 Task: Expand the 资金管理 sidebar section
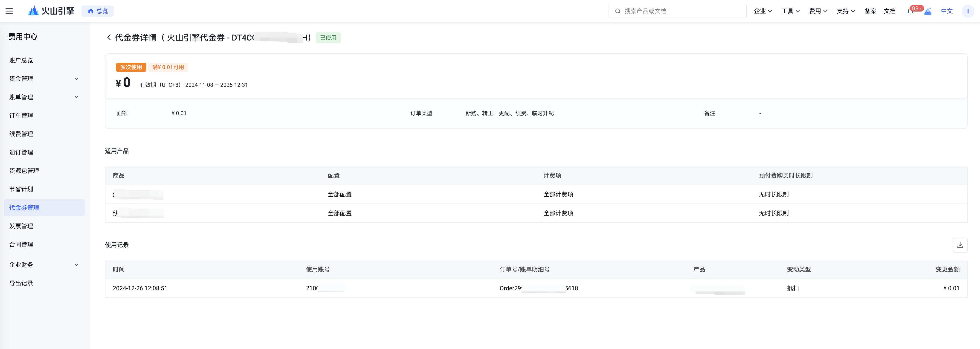[x=44, y=79]
